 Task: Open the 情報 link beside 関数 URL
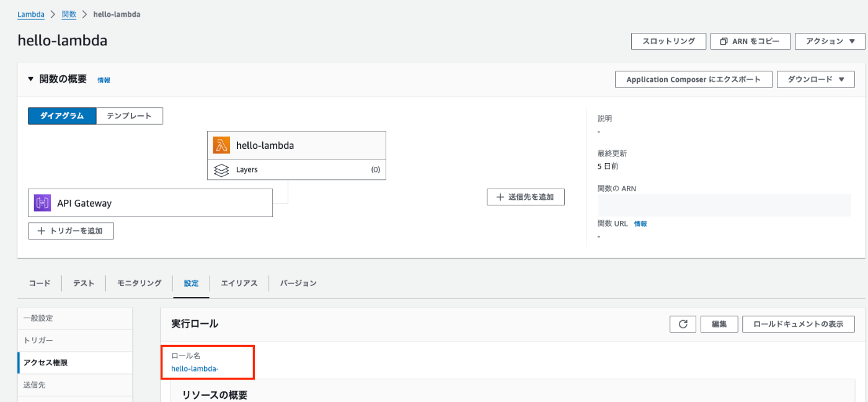[x=640, y=224]
